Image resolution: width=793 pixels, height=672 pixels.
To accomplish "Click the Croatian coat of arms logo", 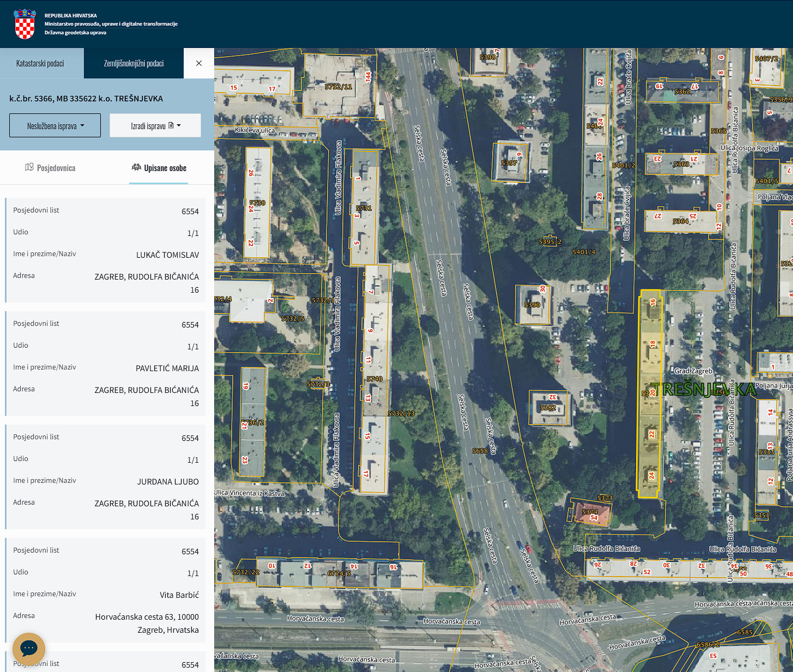I will point(25,24).
